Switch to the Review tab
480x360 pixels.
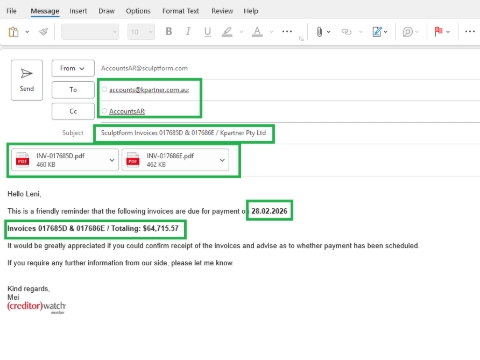222,11
